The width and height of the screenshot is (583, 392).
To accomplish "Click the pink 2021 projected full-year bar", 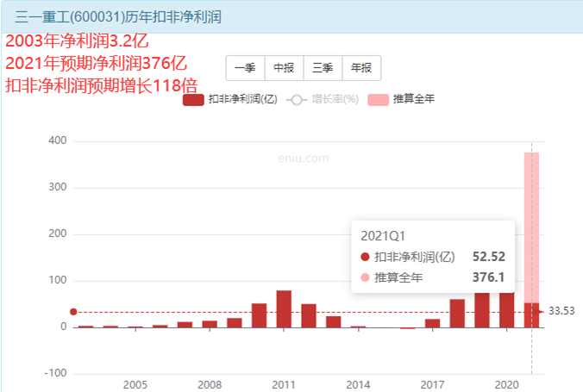I will [532, 227].
